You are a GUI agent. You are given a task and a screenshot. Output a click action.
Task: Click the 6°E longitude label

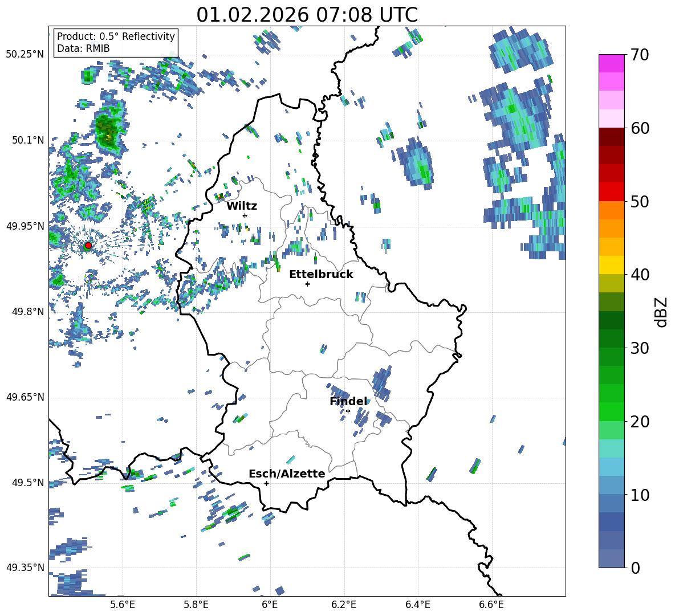[x=270, y=605]
